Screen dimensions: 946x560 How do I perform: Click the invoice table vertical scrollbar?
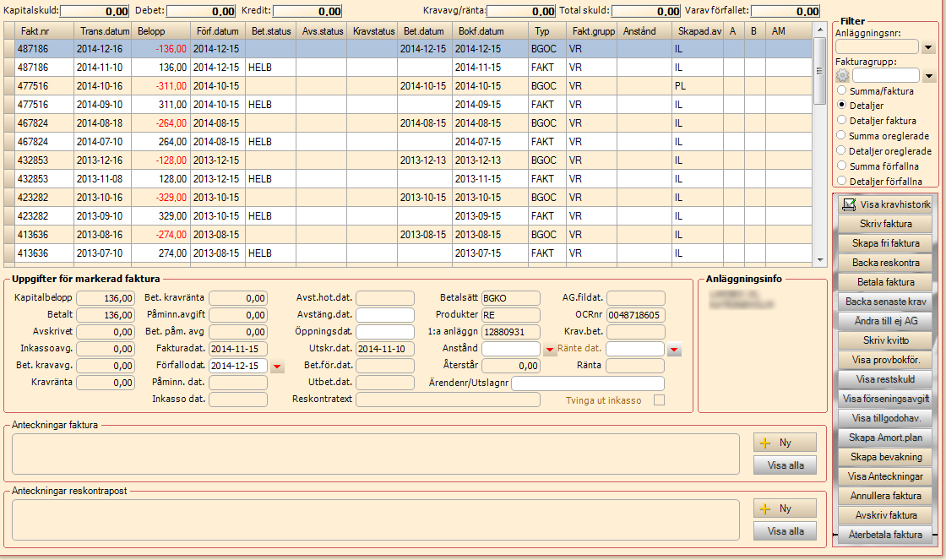pos(819,144)
